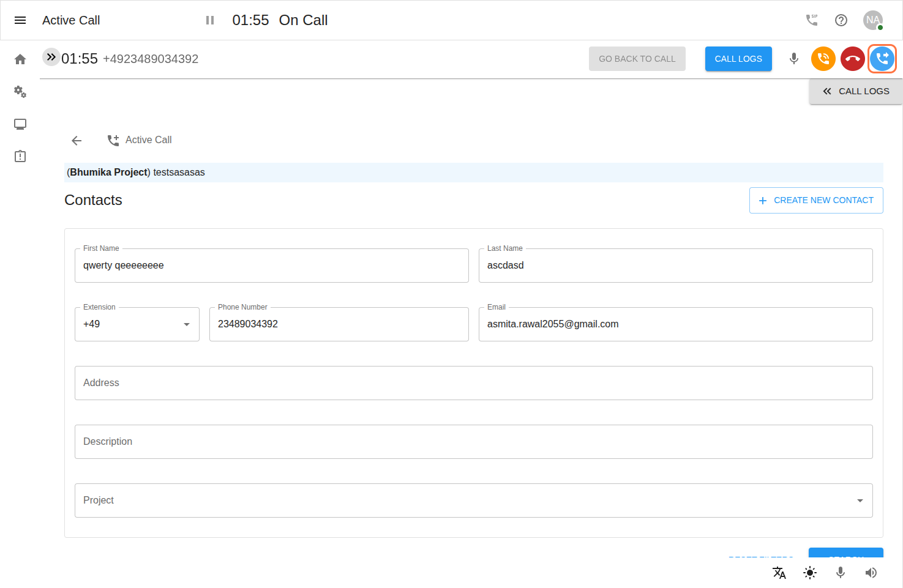Toggle the speaker volume icon at the bottom
The height and width of the screenshot is (588, 903).
click(871, 573)
